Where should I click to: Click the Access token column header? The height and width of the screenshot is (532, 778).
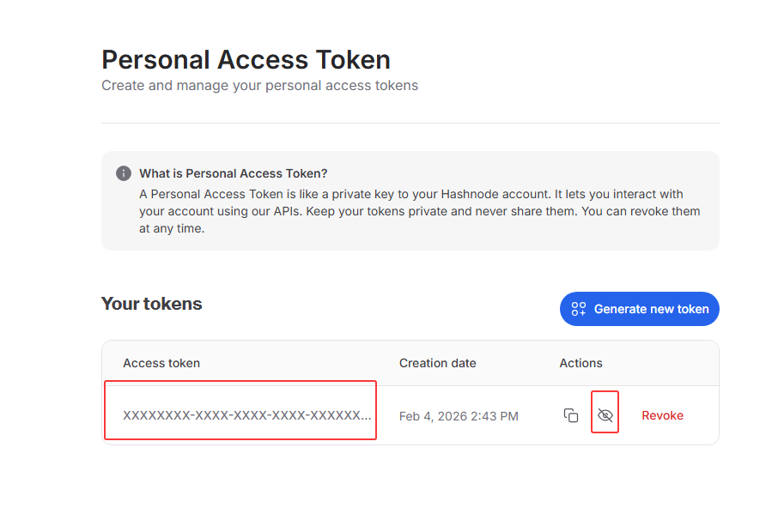(161, 363)
